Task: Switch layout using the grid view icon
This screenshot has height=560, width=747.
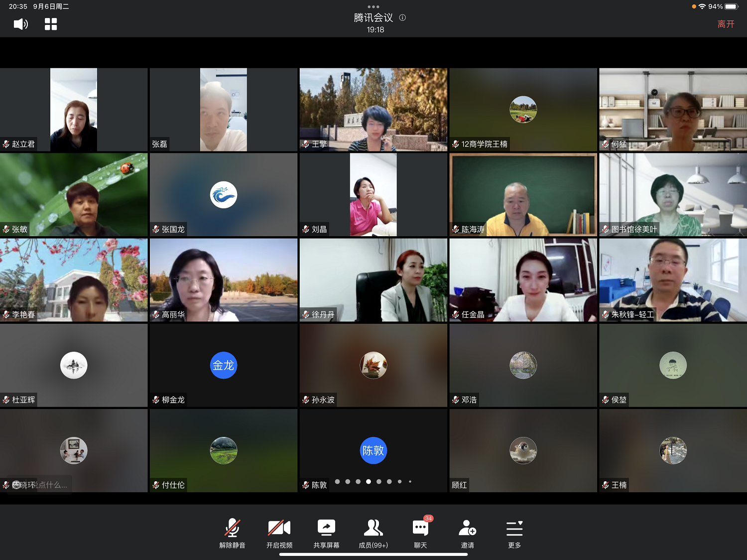Action: [51, 24]
